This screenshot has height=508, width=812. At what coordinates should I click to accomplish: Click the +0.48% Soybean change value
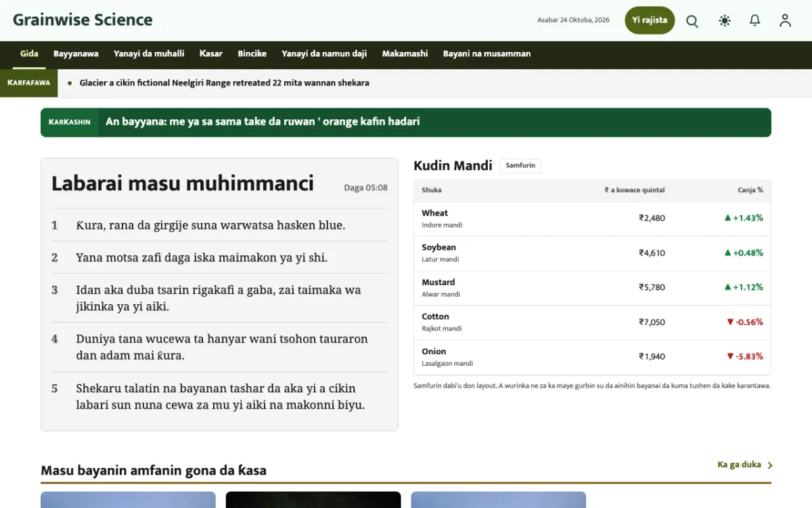coord(744,253)
